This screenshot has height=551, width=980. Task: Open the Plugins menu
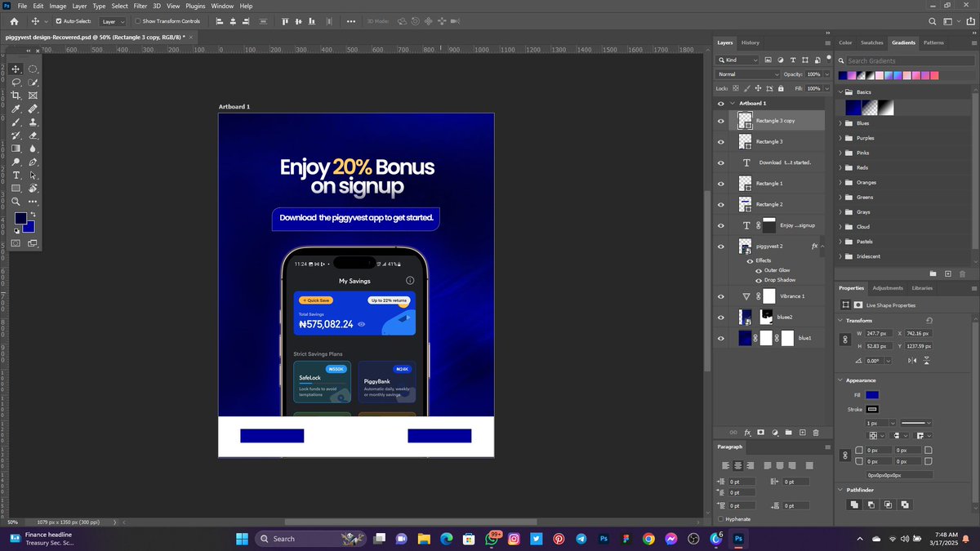click(x=195, y=6)
